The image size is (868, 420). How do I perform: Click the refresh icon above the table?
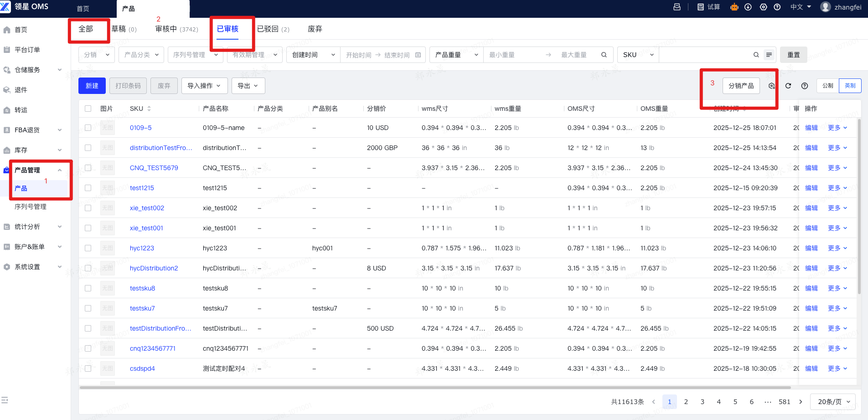tap(788, 86)
